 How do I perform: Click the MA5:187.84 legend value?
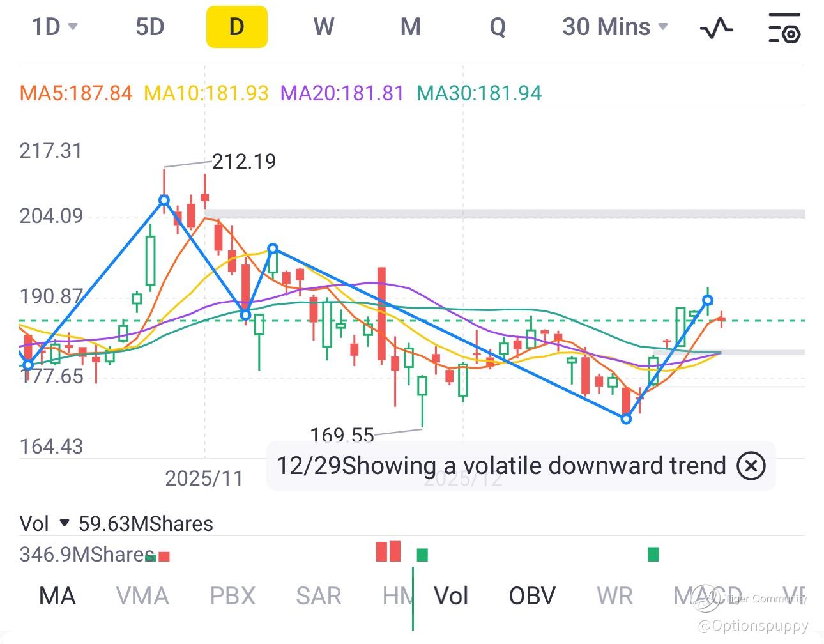(x=76, y=93)
